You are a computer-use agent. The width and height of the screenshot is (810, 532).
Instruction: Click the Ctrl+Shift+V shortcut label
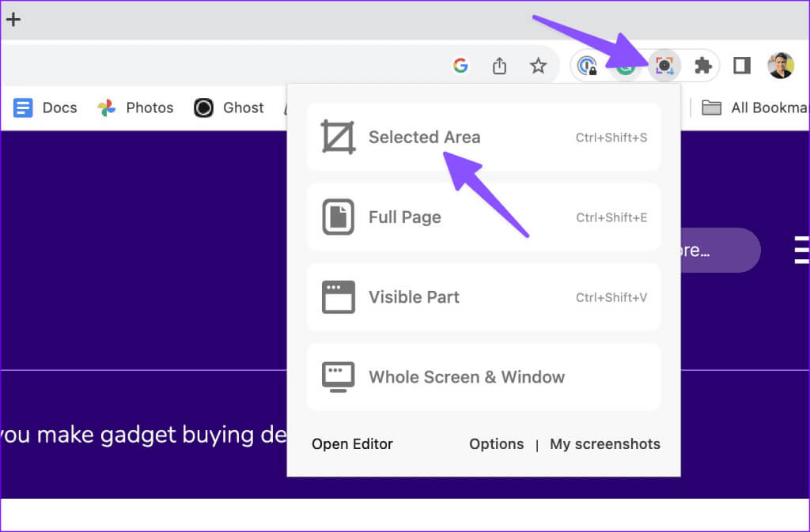(611, 298)
